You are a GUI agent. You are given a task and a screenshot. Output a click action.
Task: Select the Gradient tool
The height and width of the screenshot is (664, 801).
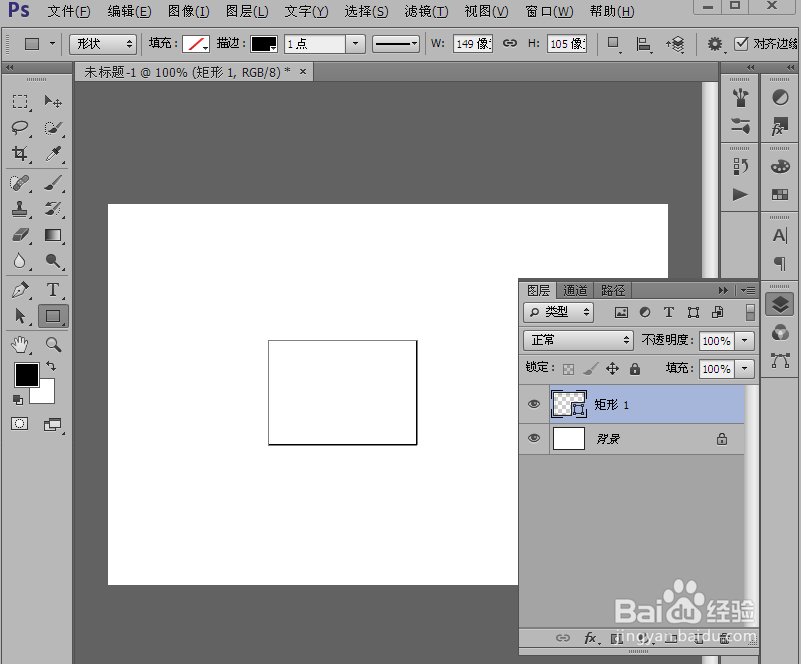tap(53, 235)
